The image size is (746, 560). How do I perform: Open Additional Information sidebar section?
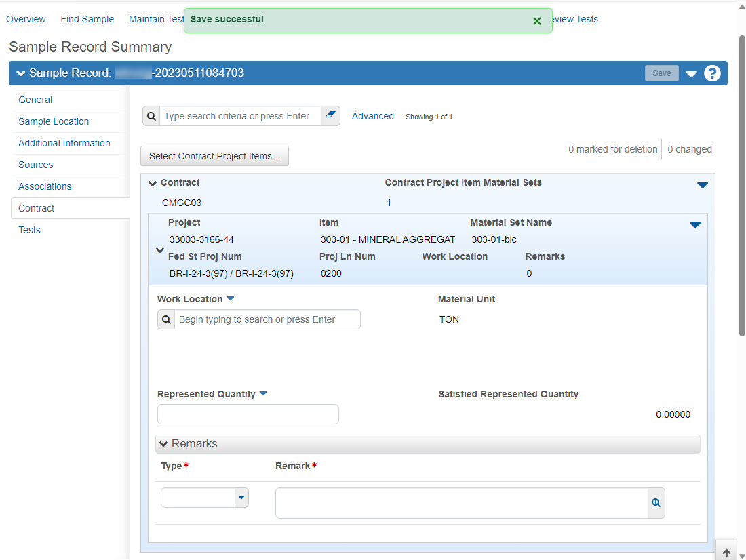(64, 143)
